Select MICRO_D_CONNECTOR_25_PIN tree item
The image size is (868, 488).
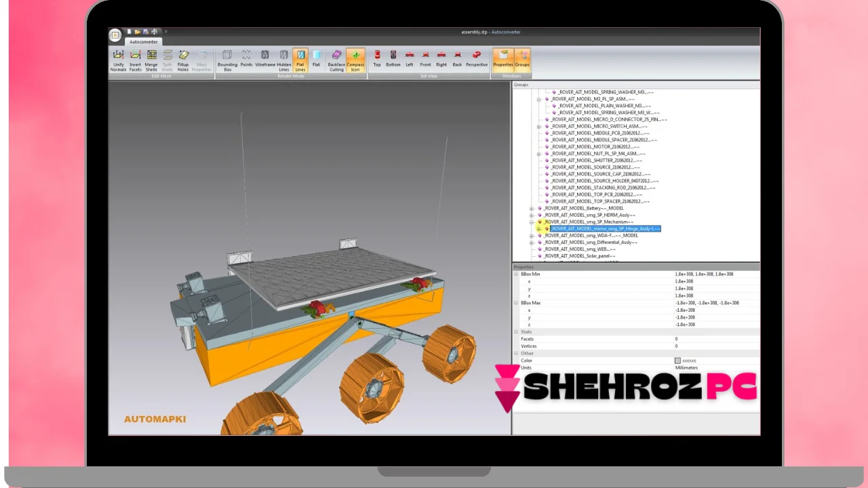tap(609, 119)
